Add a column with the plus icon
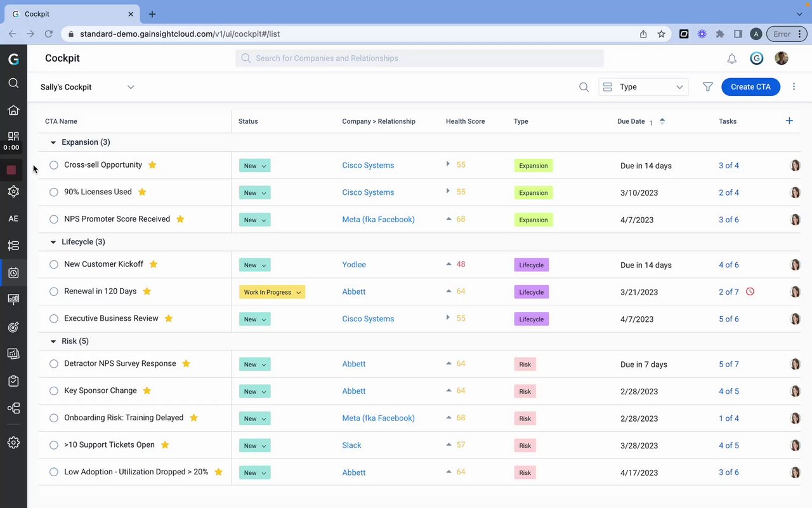Screen dimensions: 812x508 (x=789, y=121)
